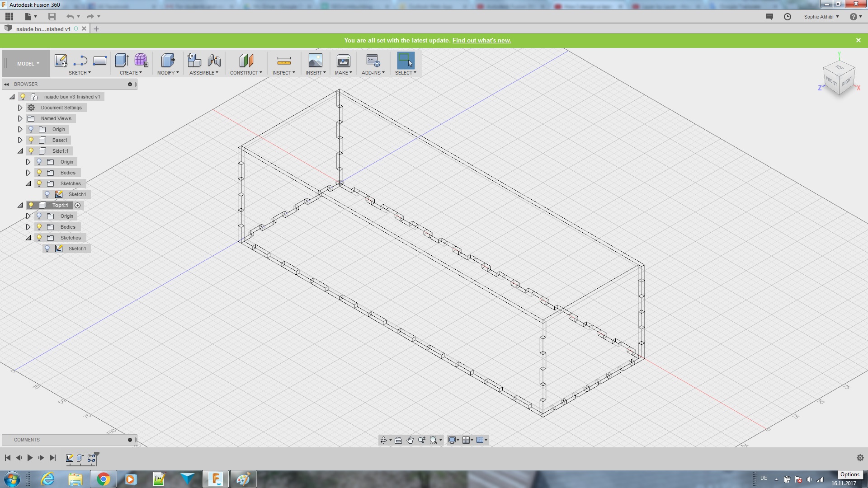Click the Orbit navigation tool icon

pyautogui.click(x=383, y=440)
